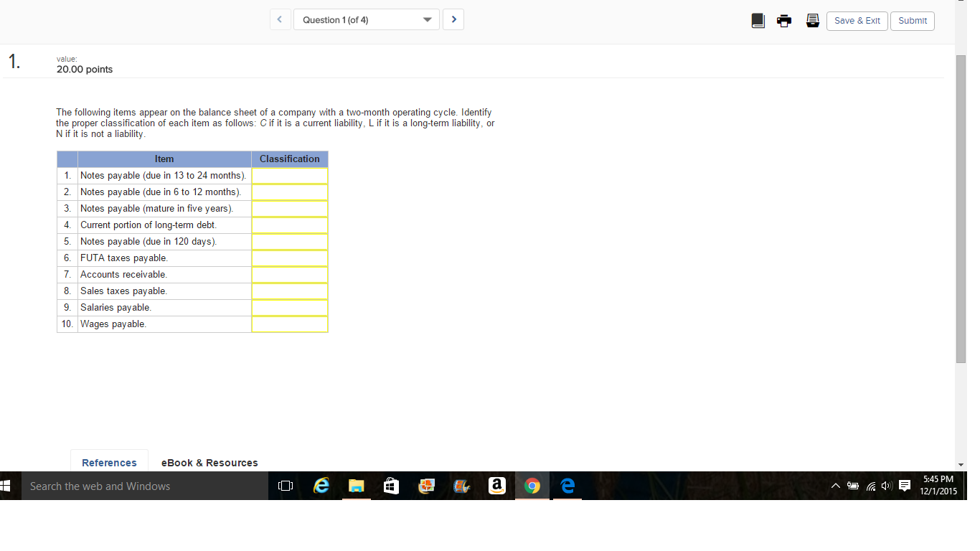Expand hidden icons in the system tray
This screenshot has height=551, width=980.
pyautogui.click(x=835, y=486)
